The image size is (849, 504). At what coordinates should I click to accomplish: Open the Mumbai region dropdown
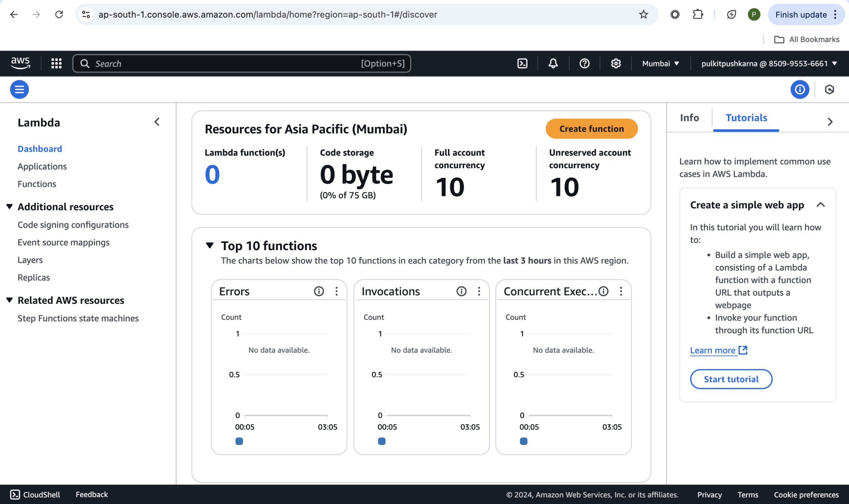pyautogui.click(x=660, y=63)
